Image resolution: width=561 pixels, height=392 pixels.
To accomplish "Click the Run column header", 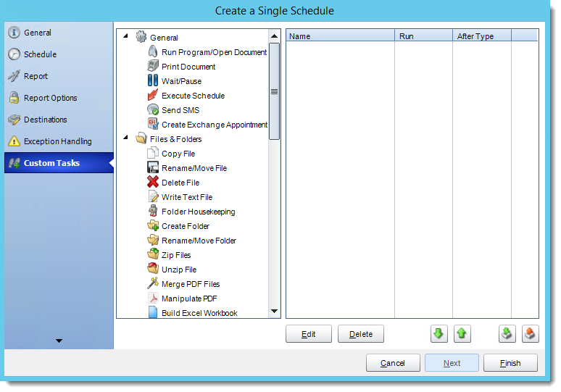I will click(423, 36).
